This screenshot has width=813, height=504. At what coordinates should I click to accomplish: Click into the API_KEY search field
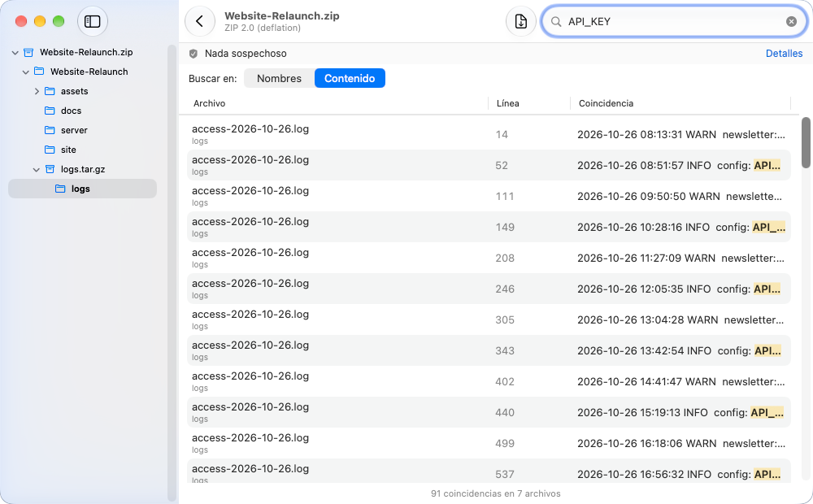pyautogui.click(x=673, y=21)
